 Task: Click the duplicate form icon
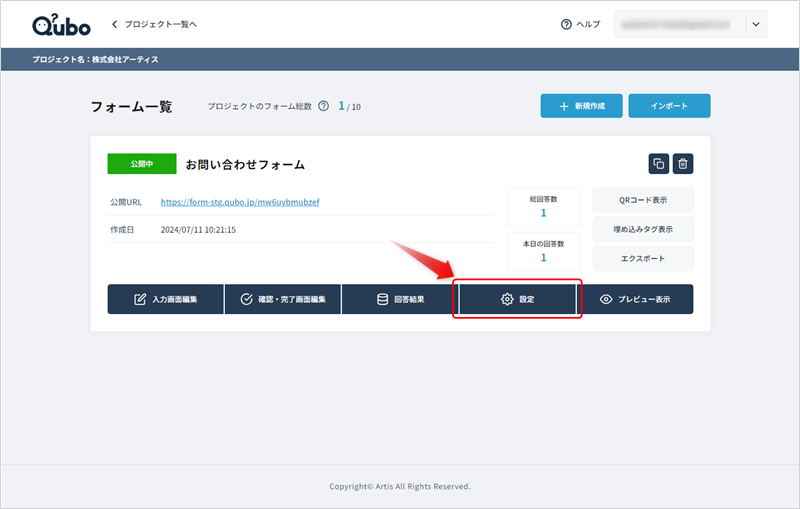658,164
